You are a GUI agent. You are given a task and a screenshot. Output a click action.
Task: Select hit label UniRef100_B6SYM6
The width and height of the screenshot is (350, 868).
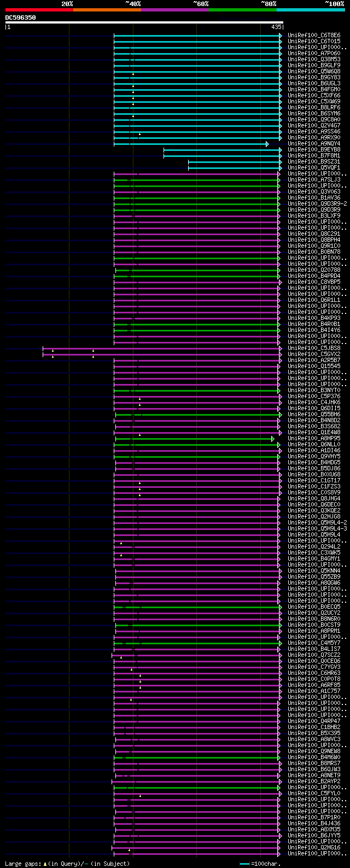point(314,114)
